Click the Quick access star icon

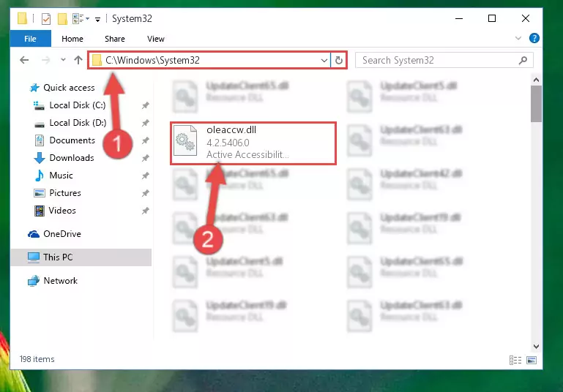[x=34, y=88]
